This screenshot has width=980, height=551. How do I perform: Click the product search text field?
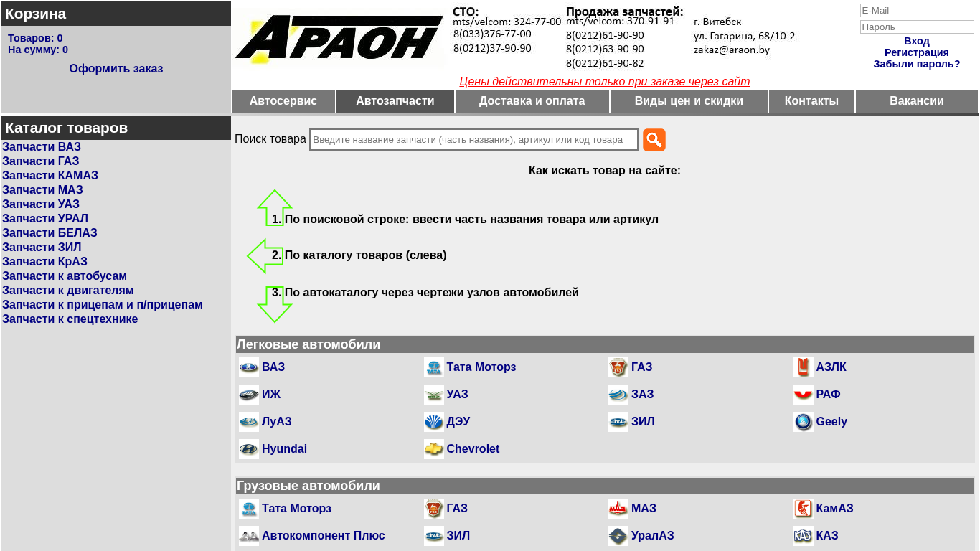474,140
